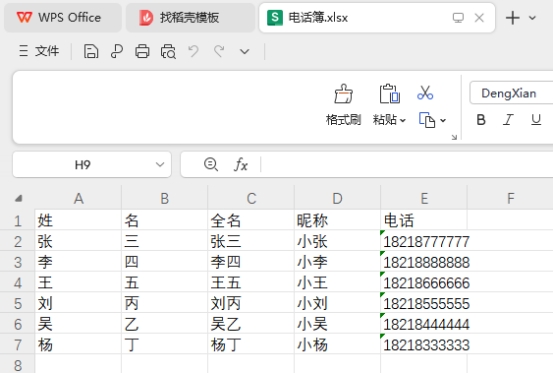Click cell with 张三
Viewport: 554px width, 373px height.
pyautogui.click(x=251, y=242)
